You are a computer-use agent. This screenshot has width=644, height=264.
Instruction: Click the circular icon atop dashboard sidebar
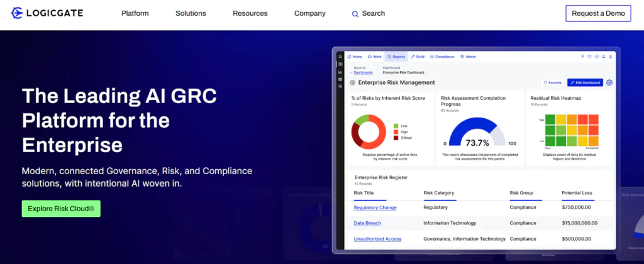[x=340, y=64]
